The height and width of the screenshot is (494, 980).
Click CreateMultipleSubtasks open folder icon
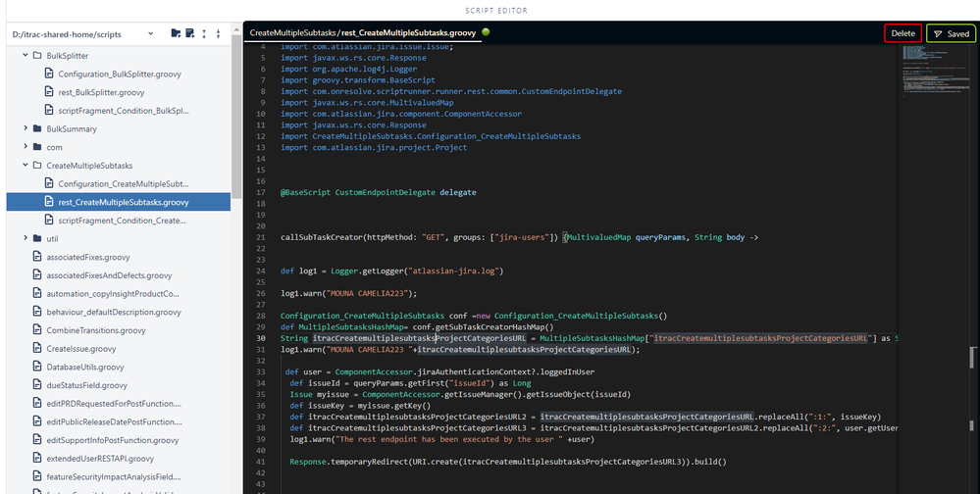(37, 166)
